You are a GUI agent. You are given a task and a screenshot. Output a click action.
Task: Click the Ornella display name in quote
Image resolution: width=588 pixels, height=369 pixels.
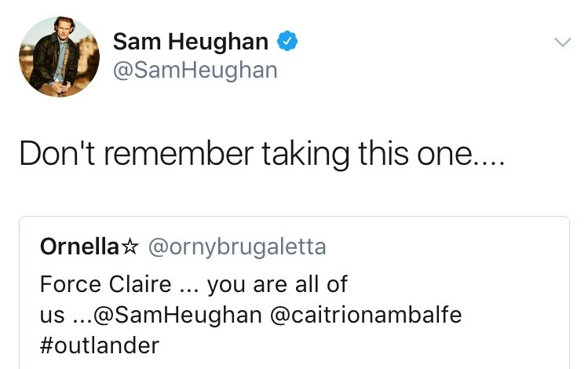(x=79, y=247)
